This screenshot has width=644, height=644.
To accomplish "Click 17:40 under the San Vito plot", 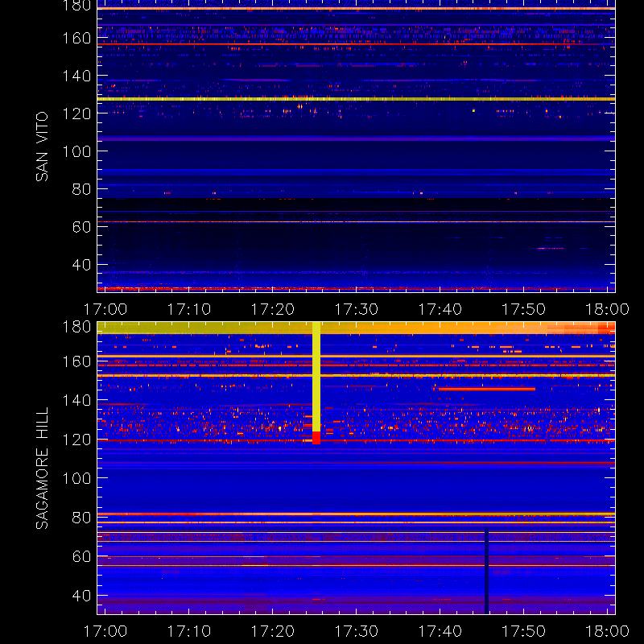I will 440,309.
